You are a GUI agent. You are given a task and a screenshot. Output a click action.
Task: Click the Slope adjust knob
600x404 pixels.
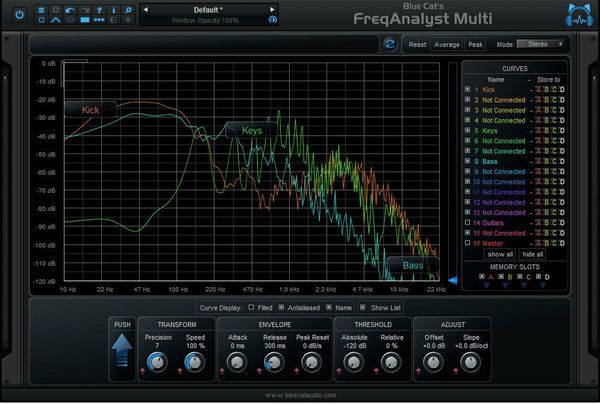[x=471, y=362]
